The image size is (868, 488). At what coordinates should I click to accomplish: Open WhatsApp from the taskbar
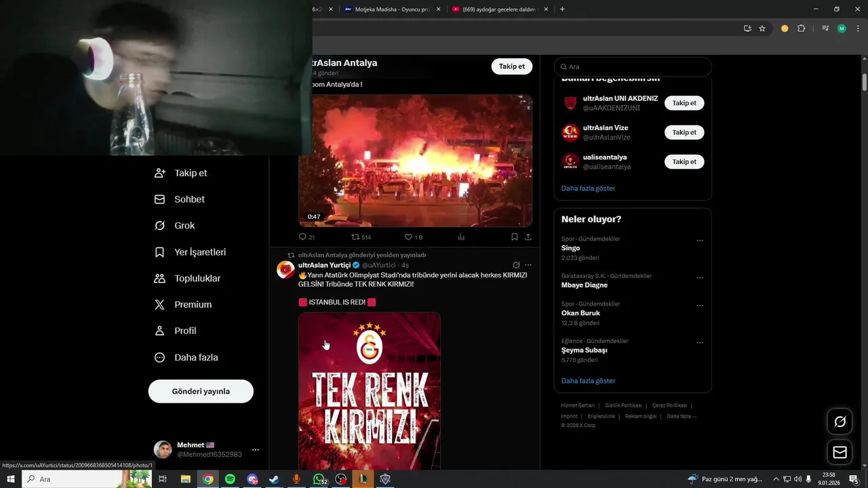click(319, 479)
